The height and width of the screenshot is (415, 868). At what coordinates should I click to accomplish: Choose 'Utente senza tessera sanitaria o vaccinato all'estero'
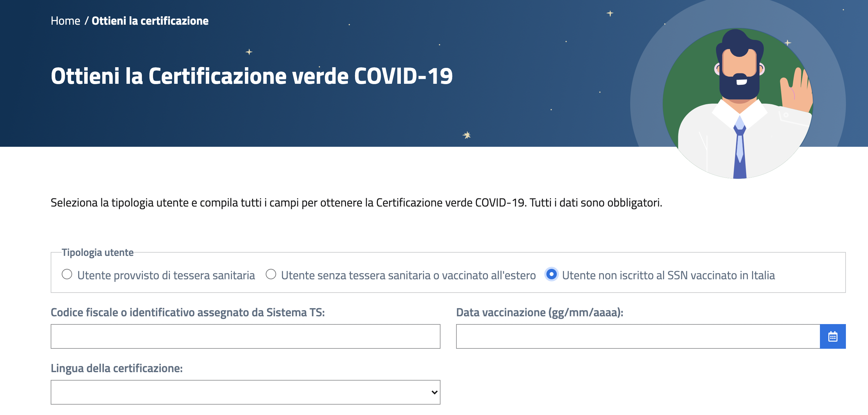click(x=271, y=274)
